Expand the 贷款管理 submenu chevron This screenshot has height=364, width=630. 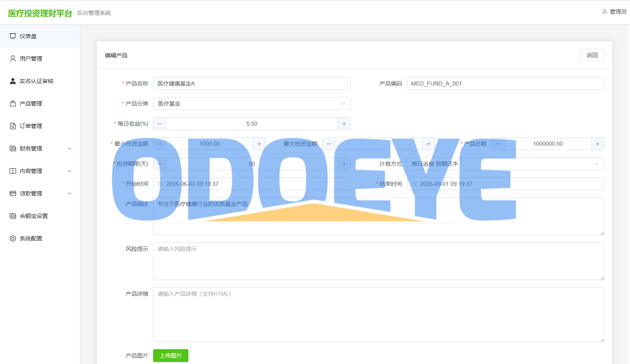(70, 193)
